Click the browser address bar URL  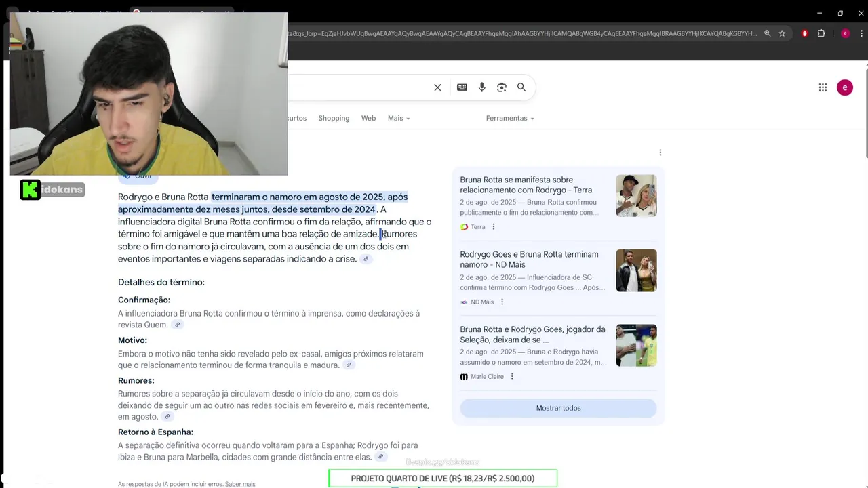521,33
